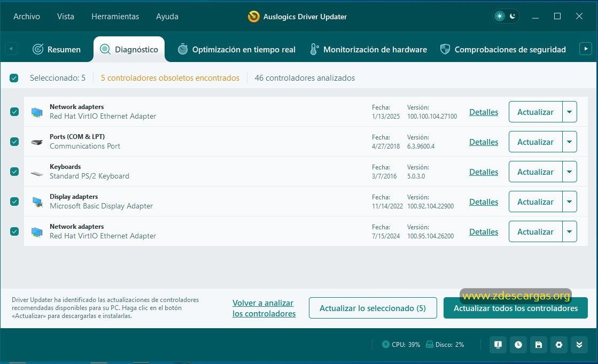Screen dimensions: 598x364
Task: Switch to the Resumen tab
Action: (57, 49)
